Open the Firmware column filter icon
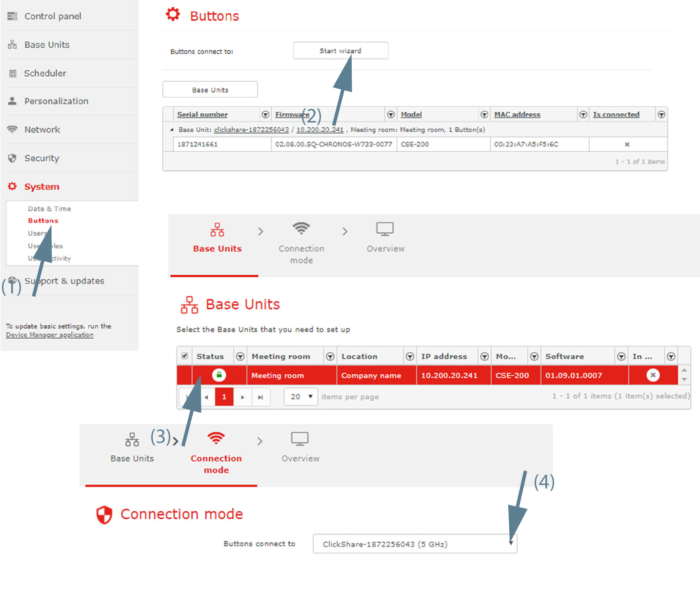 (391, 114)
